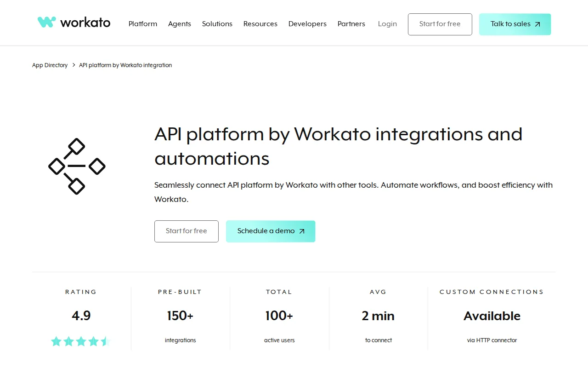Click the API platform connector icon
The height and width of the screenshot is (368, 588).
77,166
